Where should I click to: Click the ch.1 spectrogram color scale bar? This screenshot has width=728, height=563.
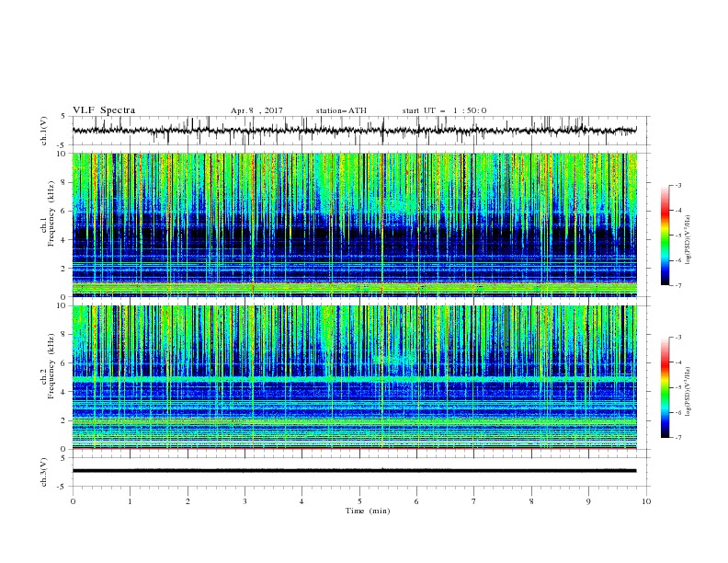665,236
